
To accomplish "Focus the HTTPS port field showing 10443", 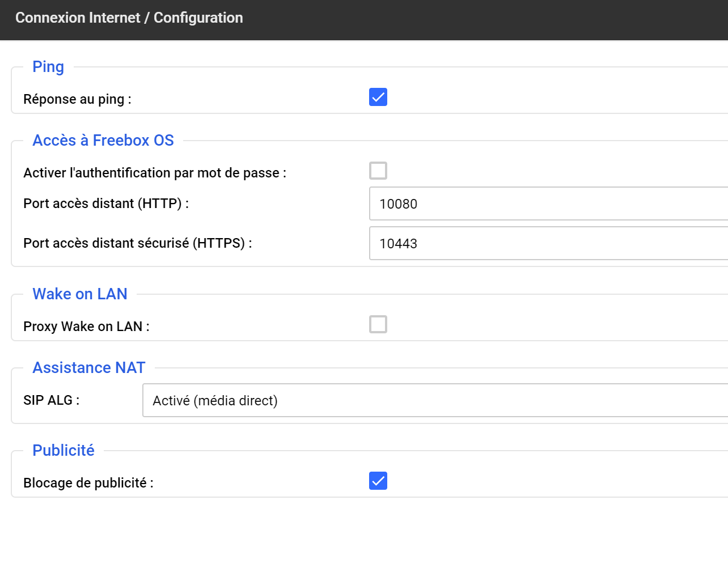I will [x=548, y=243].
